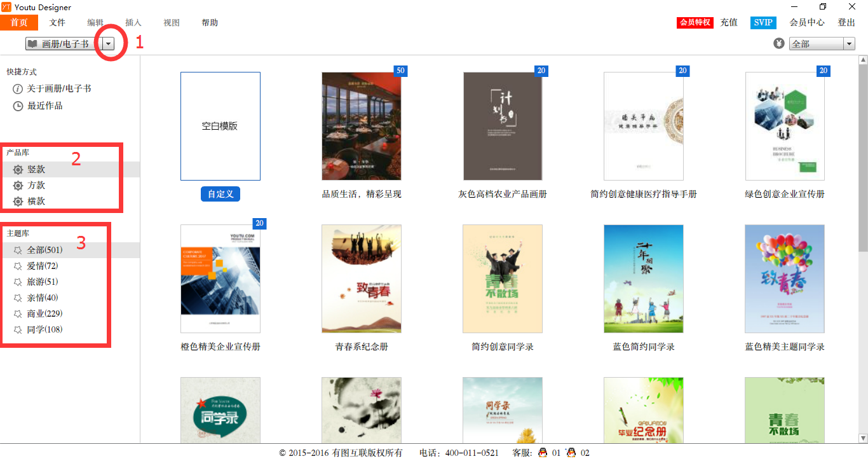
Task: Click the pin icon beside 商业(229)
Action: pyautogui.click(x=18, y=314)
